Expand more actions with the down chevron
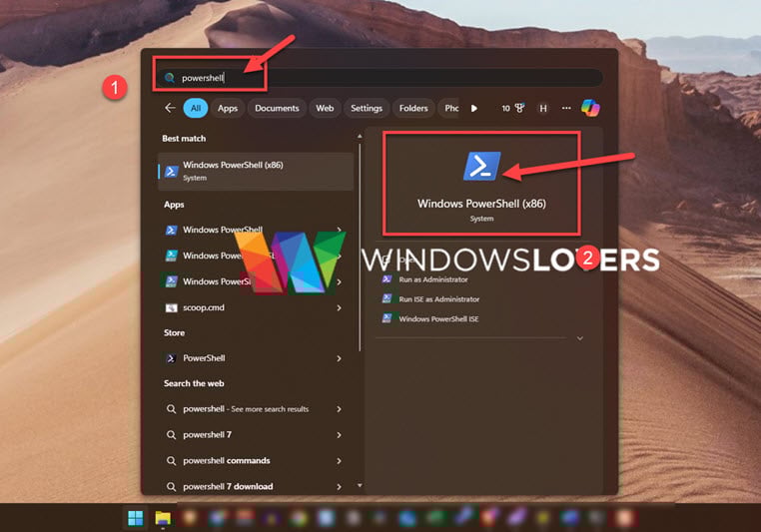Image resolution: width=761 pixels, height=532 pixels. [x=580, y=338]
